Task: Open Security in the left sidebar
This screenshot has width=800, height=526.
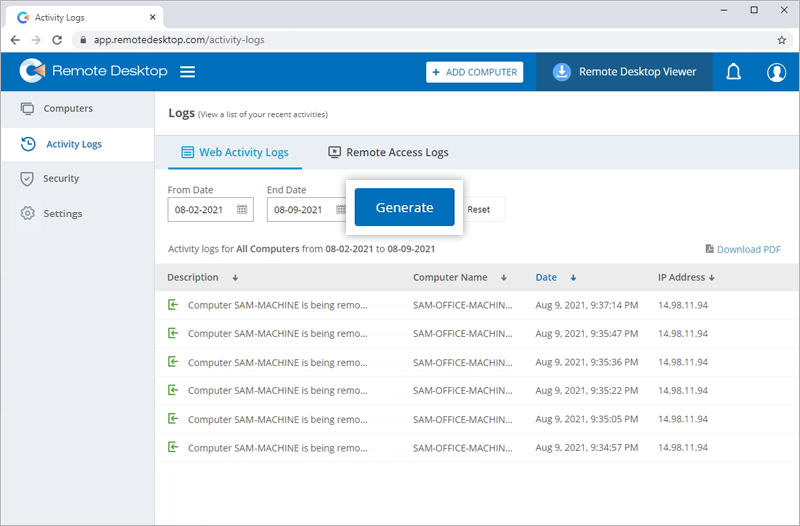Action: (61, 179)
